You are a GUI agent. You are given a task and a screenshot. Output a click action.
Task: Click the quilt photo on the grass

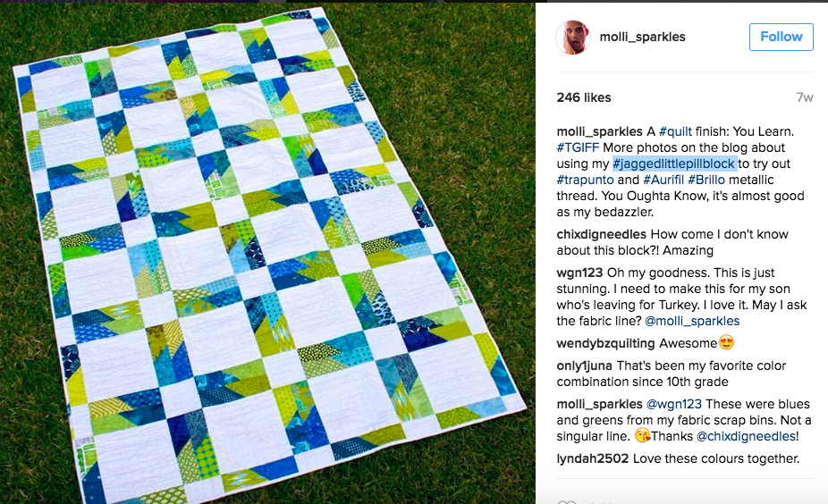[267, 253]
